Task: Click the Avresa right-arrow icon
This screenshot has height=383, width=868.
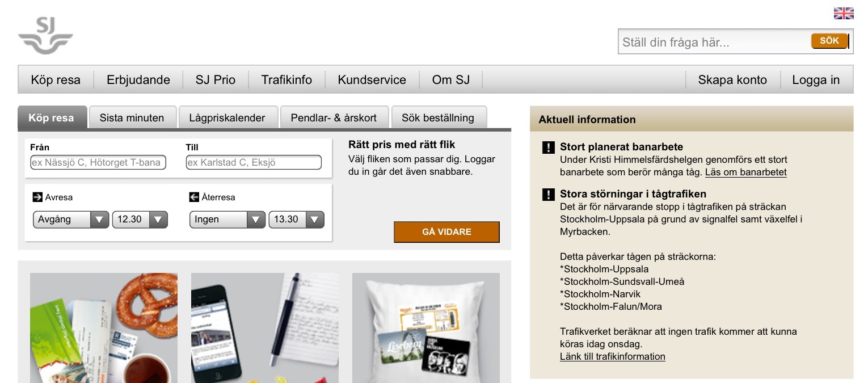Action: 38,197
